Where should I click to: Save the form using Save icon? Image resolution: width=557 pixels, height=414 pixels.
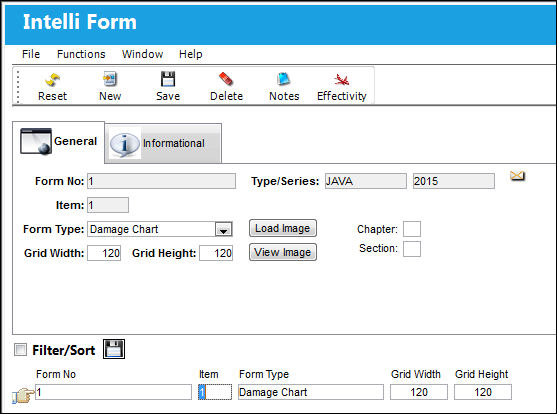168,79
